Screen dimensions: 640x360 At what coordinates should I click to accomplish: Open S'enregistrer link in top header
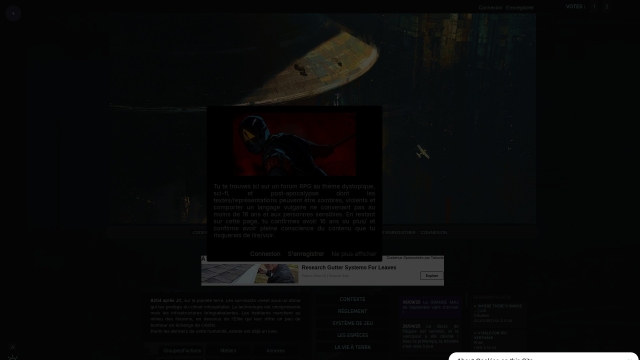click(520, 7)
